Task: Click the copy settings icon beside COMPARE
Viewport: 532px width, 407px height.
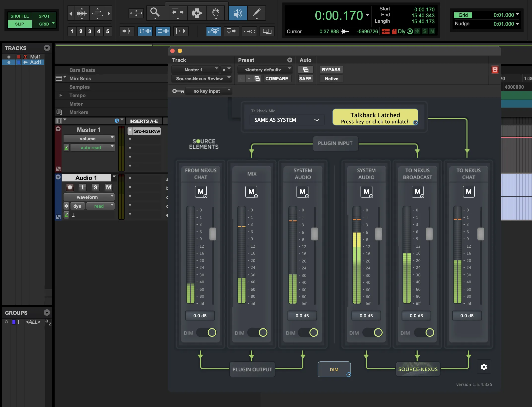Action: coord(257,79)
